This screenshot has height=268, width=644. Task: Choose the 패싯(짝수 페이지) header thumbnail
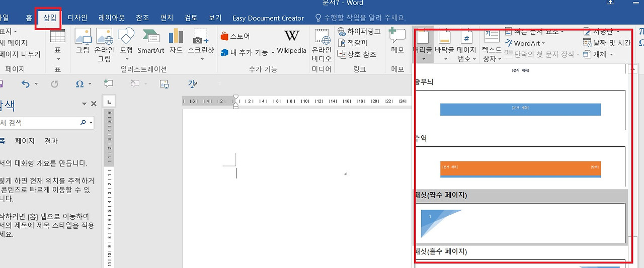click(520, 223)
